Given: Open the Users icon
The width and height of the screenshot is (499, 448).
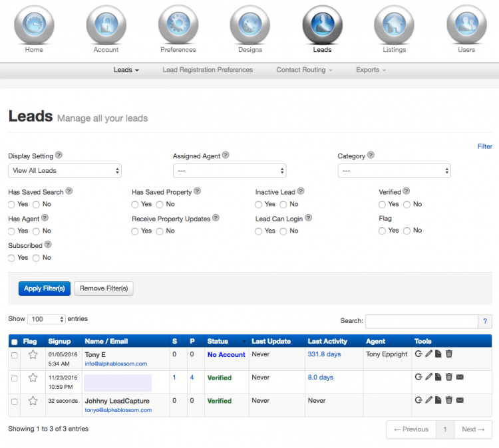Looking at the screenshot, I should pos(466,25).
